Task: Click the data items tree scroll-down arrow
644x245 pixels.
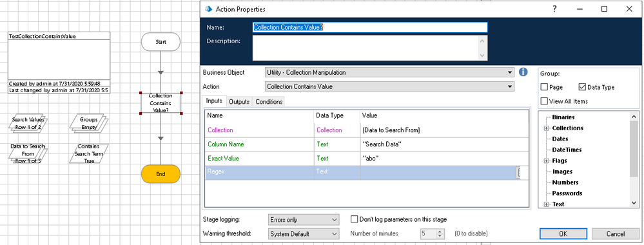Action: click(x=634, y=203)
